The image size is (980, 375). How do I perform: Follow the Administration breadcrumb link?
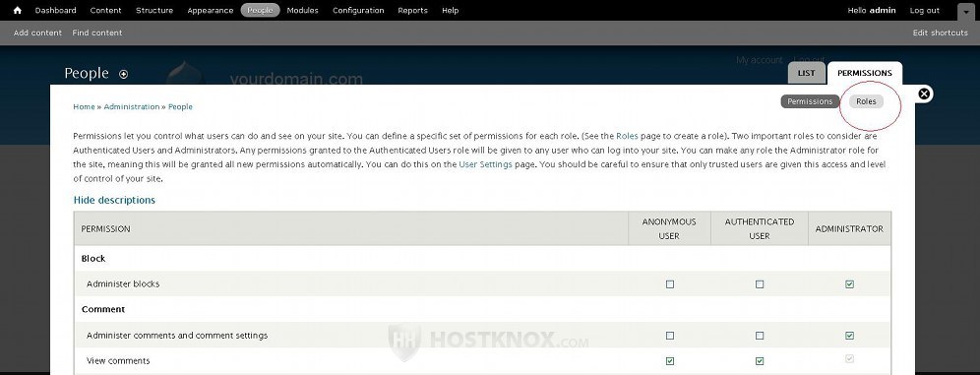(x=132, y=107)
